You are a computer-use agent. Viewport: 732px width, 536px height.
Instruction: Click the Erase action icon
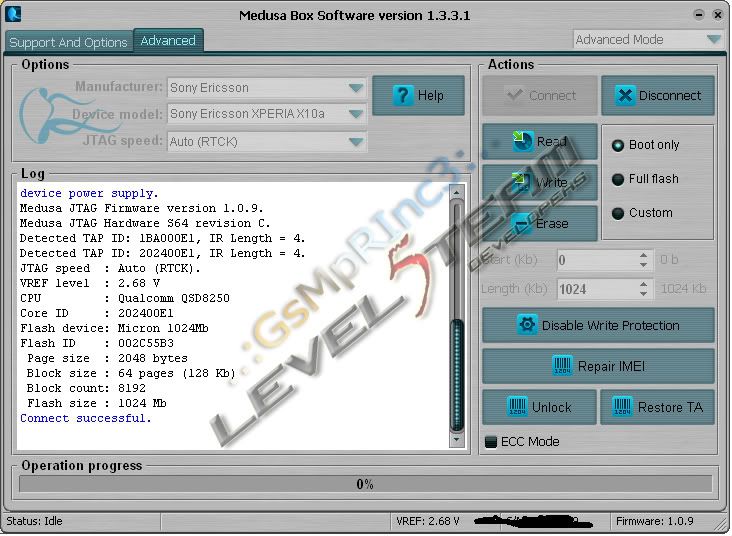pos(521,223)
